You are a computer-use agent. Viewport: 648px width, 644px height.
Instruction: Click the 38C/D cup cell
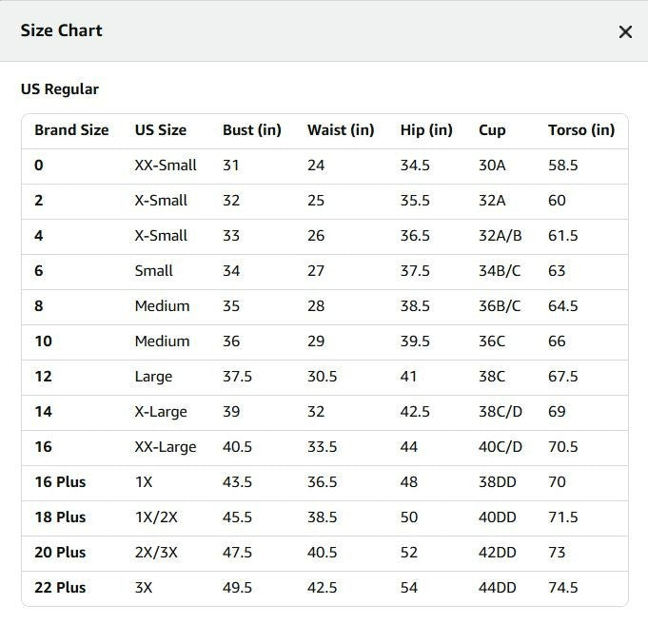click(x=501, y=412)
